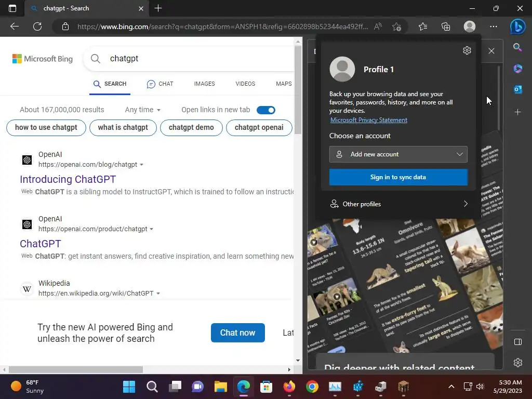Expand the Add new account dropdown
Viewport: 532px width, 399px height.
click(x=398, y=154)
